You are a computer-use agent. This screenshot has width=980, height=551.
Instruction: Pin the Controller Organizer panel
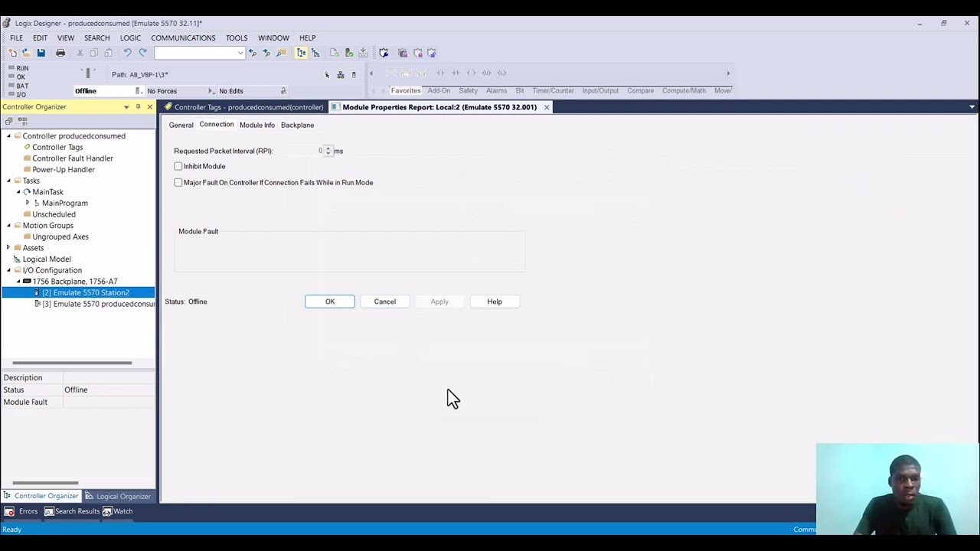138,107
